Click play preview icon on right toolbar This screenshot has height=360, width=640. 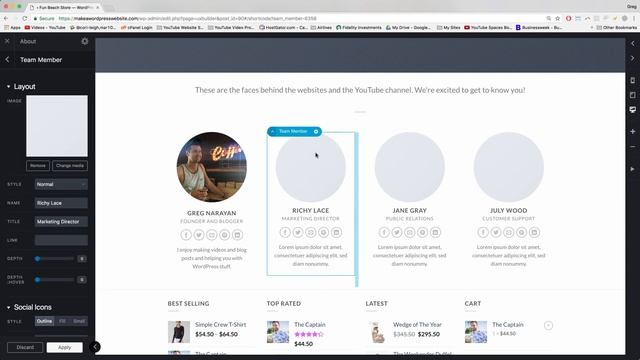click(633, 169)
